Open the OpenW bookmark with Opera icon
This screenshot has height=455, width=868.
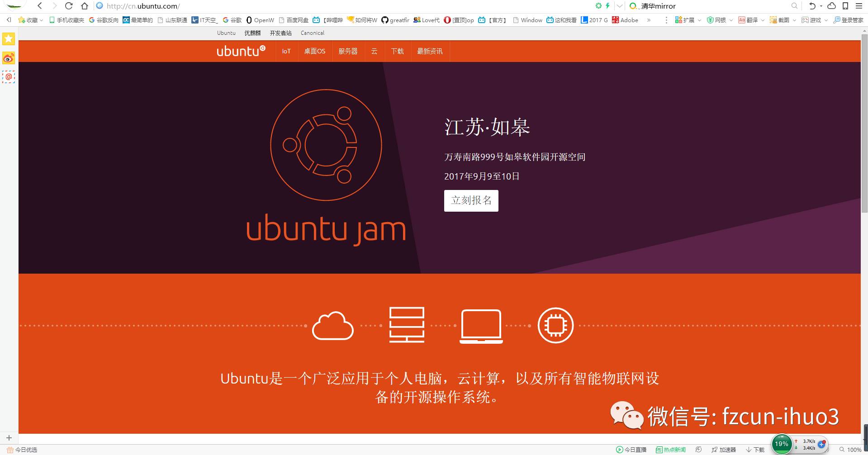(x=260, y=20)
